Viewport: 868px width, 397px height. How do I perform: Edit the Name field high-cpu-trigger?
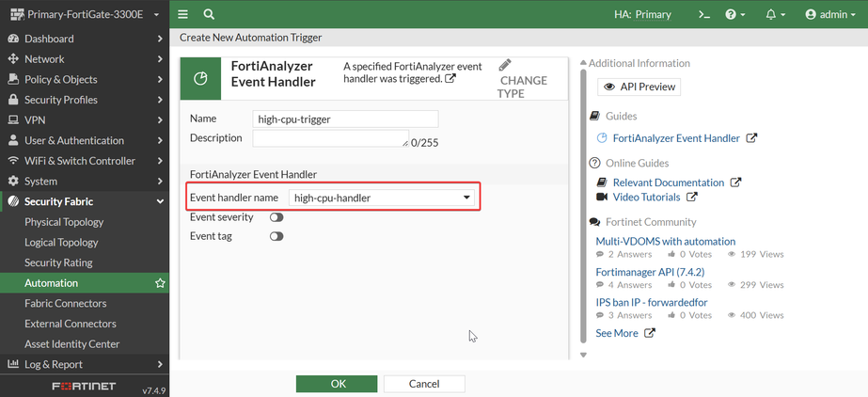point(345,119)
